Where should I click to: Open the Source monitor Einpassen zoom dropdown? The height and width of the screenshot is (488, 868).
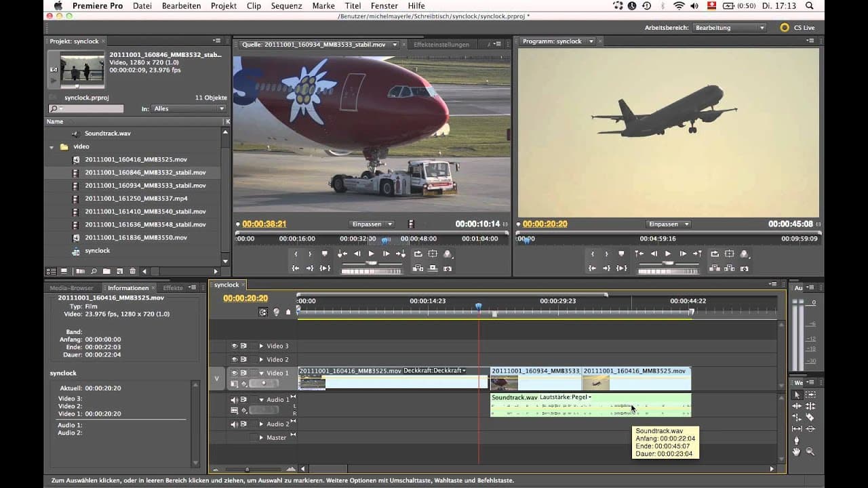pos(372,224)
